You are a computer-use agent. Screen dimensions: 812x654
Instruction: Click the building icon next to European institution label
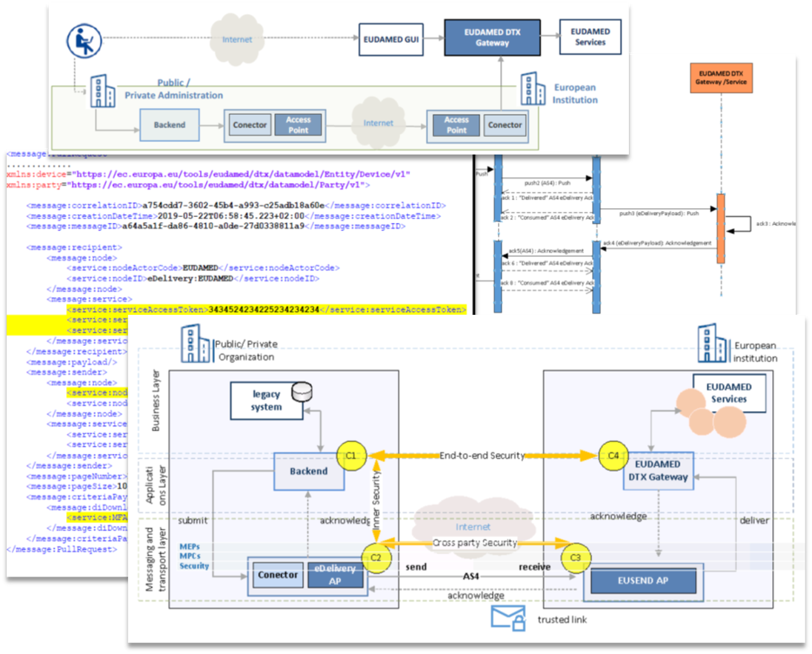point(715,343)
